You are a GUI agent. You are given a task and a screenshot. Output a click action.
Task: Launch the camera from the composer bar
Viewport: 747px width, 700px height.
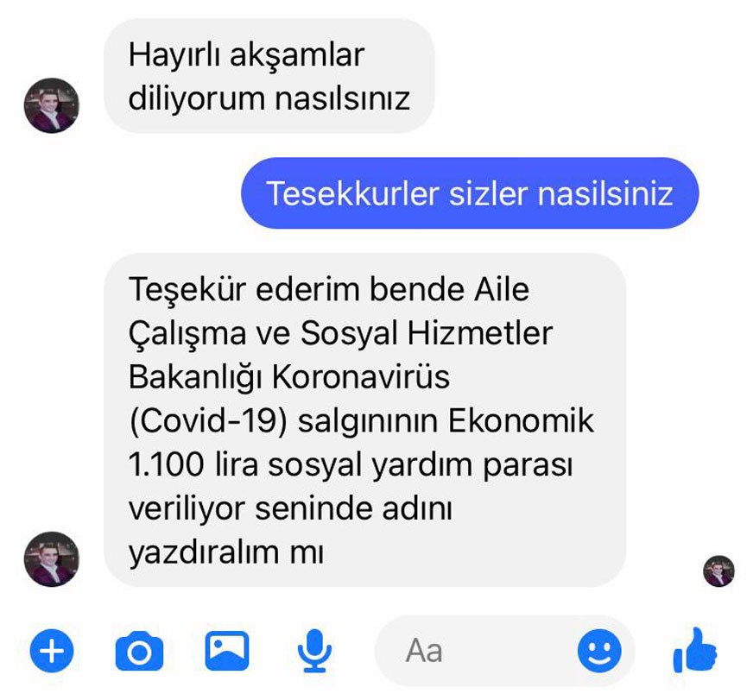139,651
